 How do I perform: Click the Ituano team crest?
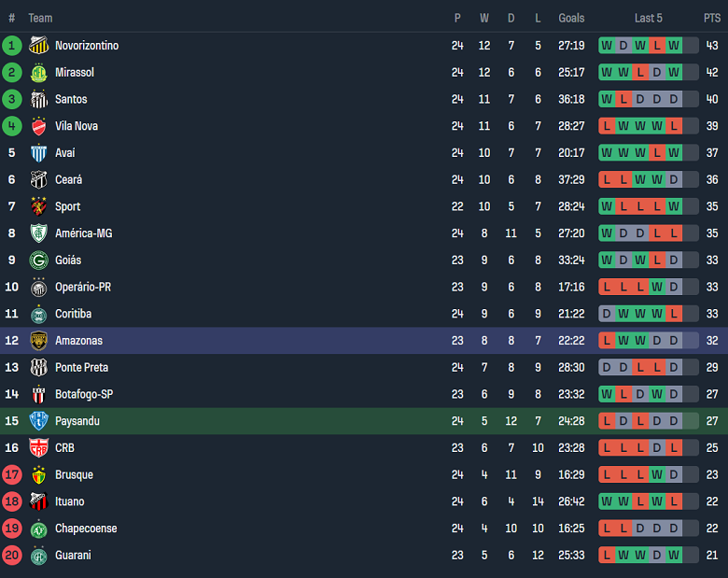(38, 501)
